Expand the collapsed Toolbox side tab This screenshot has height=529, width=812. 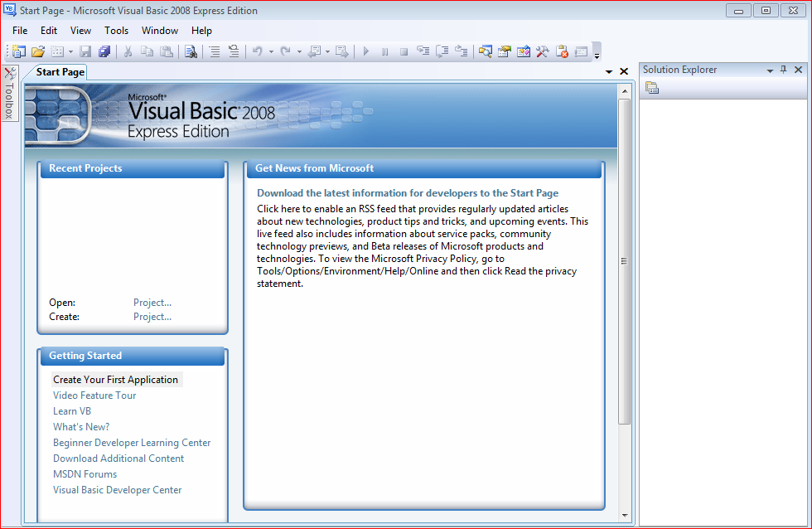pyautogui.click(x=10, y=93)
